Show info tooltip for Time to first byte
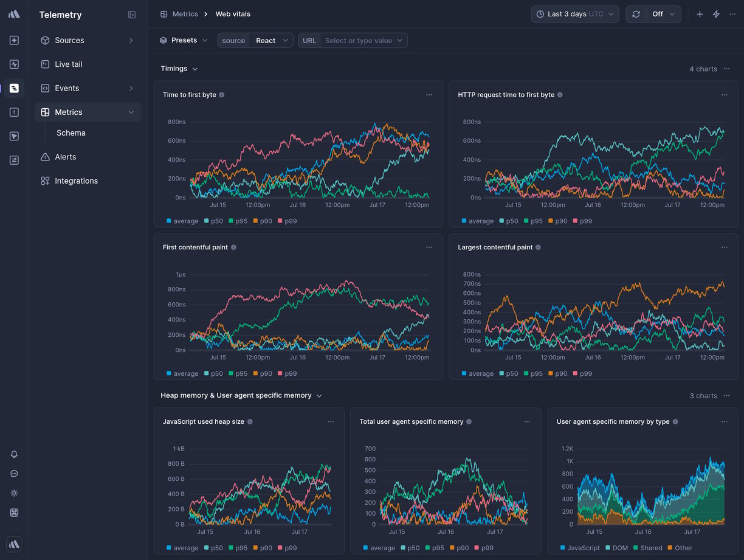The image size is (744, 560). tap(222, 95)
